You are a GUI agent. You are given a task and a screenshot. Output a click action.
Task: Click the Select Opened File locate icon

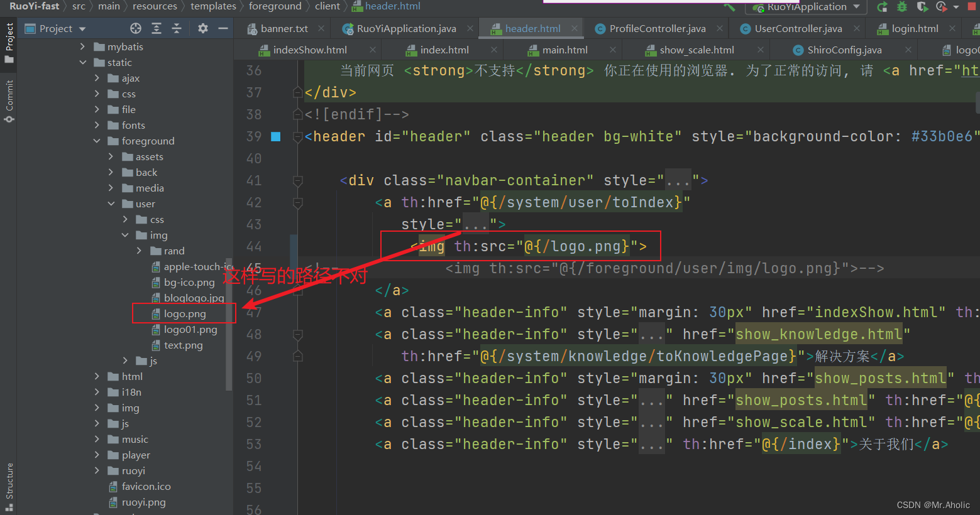[136, 28]
